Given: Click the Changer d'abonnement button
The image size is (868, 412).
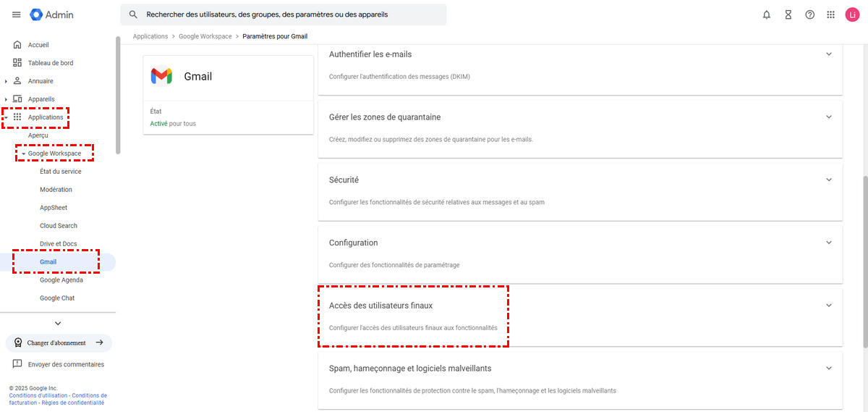Looking at the screenshot, I should [58, 342].
